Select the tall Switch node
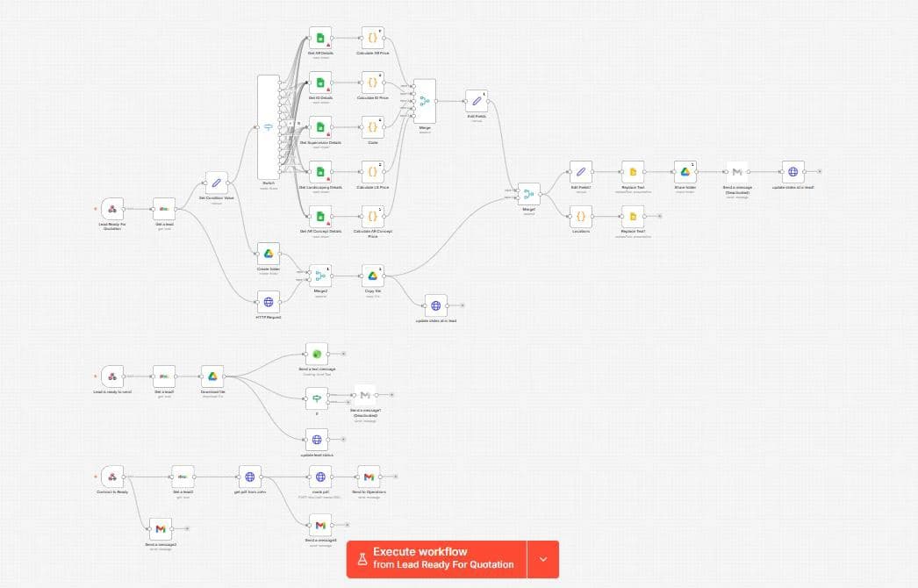This screenshot has height=588, width=918. 269,127
